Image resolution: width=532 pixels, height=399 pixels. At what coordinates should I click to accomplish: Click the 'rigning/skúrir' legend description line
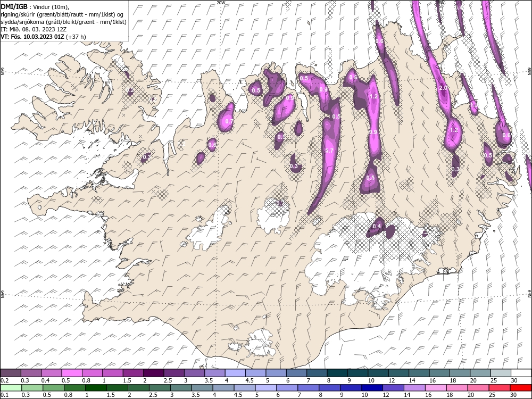coord(62,14)
